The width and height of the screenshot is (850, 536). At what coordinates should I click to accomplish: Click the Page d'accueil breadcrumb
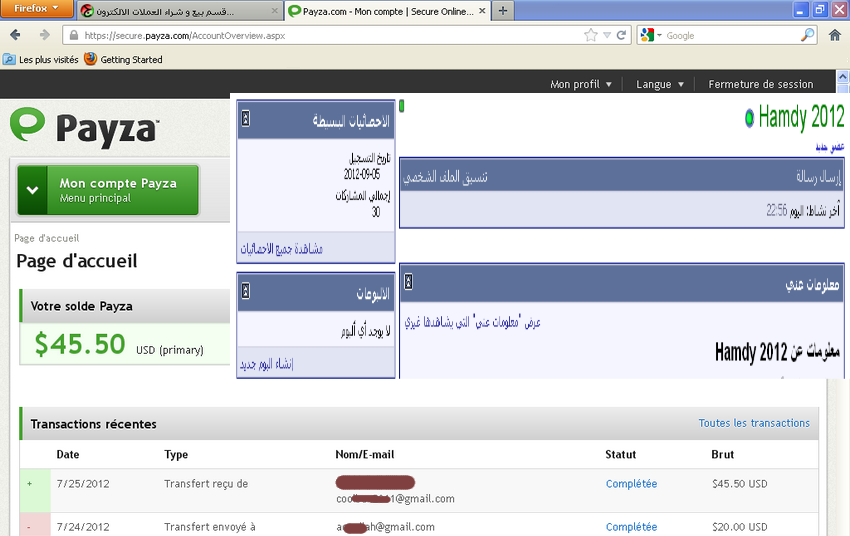47,238
